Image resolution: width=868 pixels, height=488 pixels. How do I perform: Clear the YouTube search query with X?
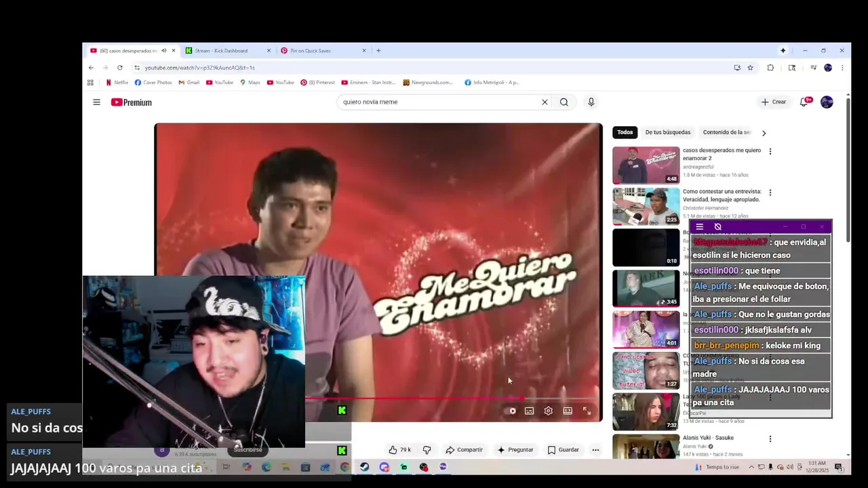544,102
